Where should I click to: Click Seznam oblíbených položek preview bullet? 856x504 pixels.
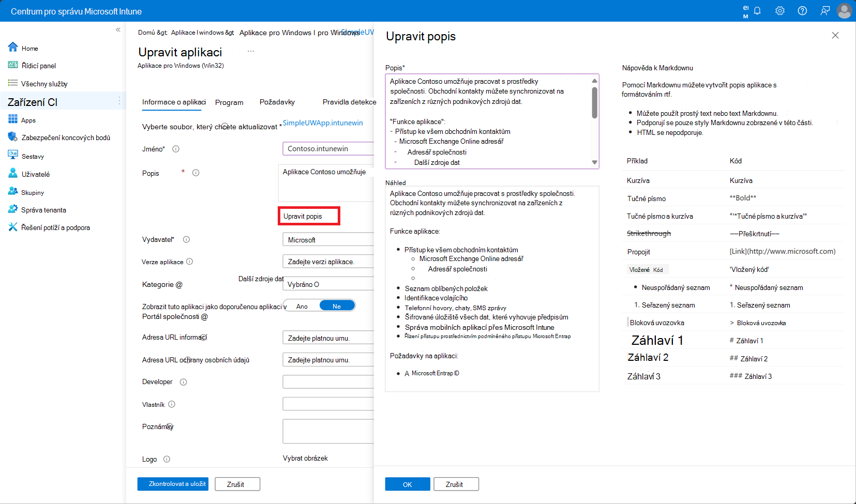[446, 288]
